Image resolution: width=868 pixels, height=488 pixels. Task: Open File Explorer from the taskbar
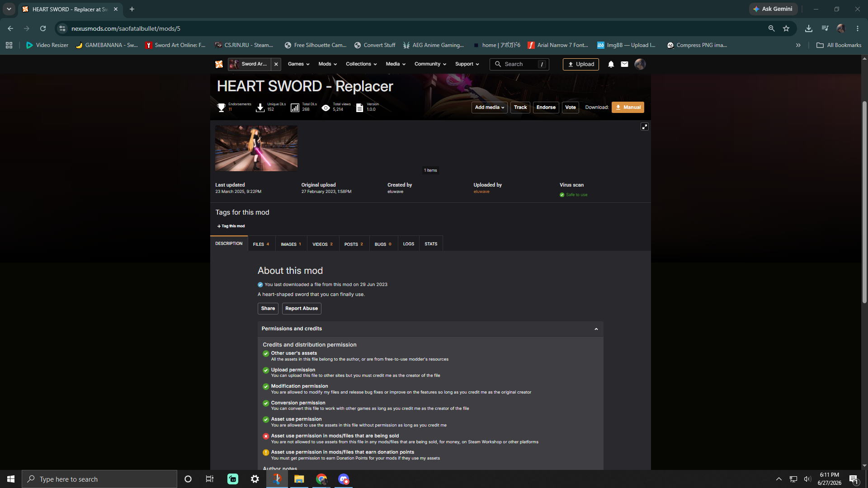point(299,479)
